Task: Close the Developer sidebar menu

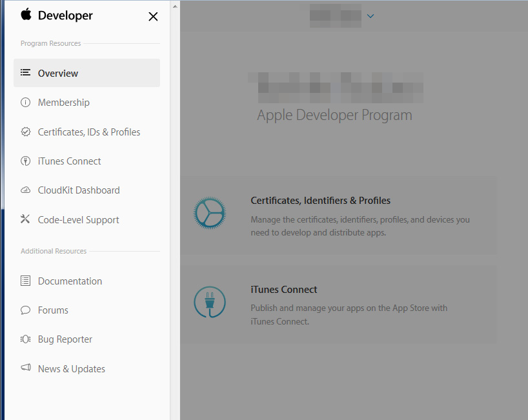Action: [153, 17]
